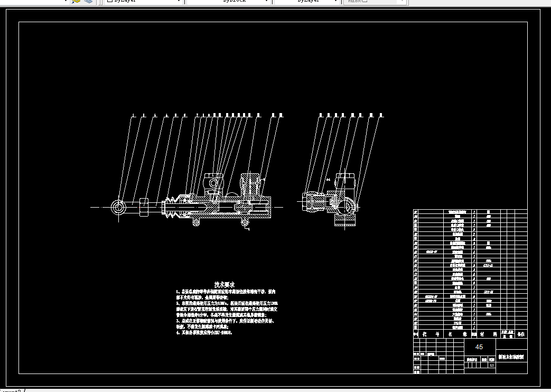Select the drawing title text in title block
The image size is (551, 392).
(x=511, y=357)
